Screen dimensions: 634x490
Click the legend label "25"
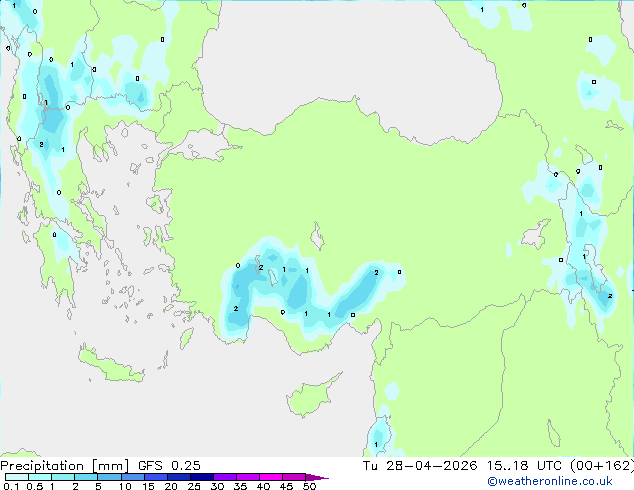click(194, 486)
